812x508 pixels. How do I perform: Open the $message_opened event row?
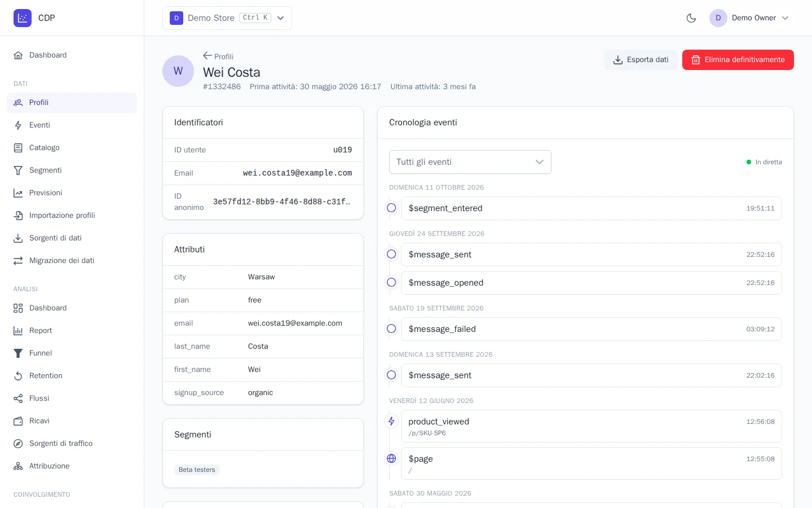pos(591,283)
